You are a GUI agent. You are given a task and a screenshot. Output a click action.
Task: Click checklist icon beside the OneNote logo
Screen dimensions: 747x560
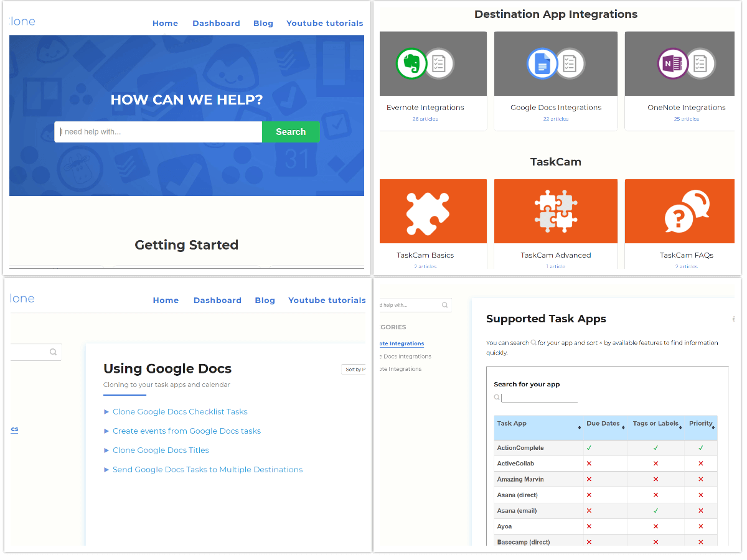click(700, 63)
